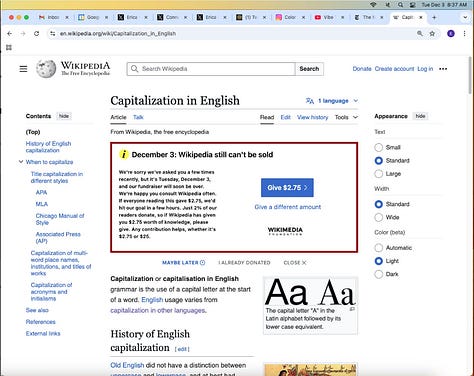Click the Aa capital letter thumbnail
Viewport: 474px width, 376px height.
(310, 292)
